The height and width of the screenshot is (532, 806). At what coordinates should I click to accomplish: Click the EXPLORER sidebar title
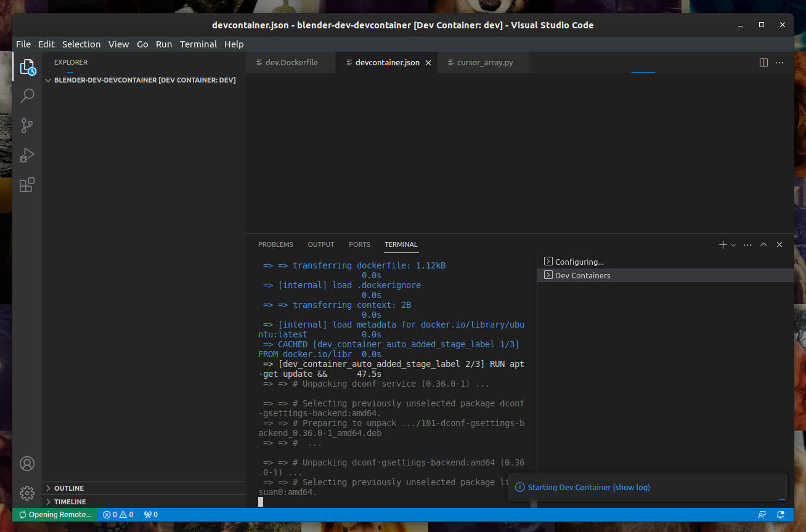71,62
